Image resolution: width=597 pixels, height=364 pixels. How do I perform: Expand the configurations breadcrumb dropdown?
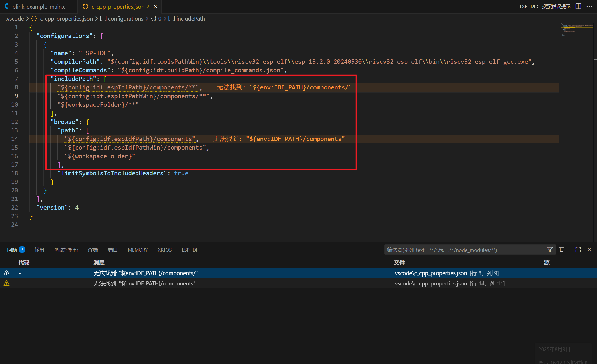point(125,19)
